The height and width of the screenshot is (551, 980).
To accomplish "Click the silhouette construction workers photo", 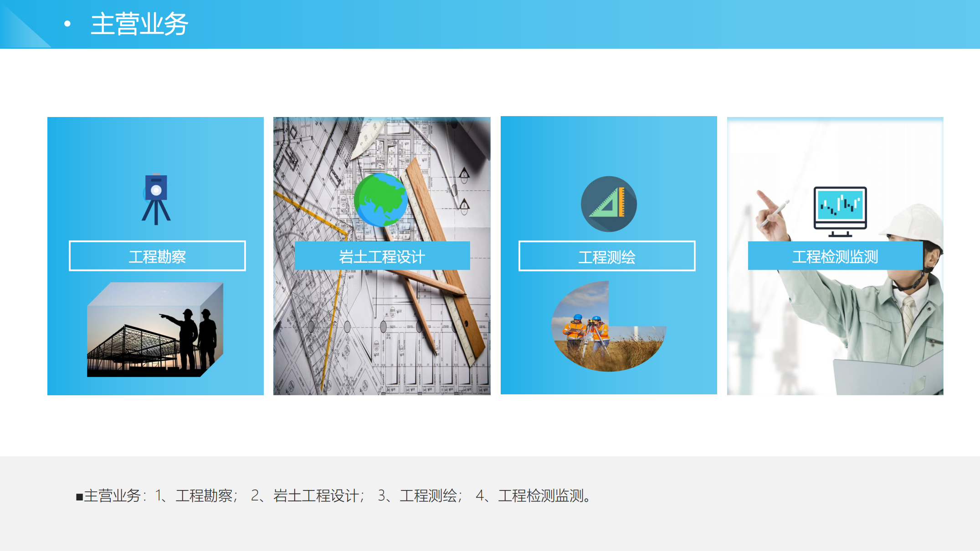I will 155,330.
